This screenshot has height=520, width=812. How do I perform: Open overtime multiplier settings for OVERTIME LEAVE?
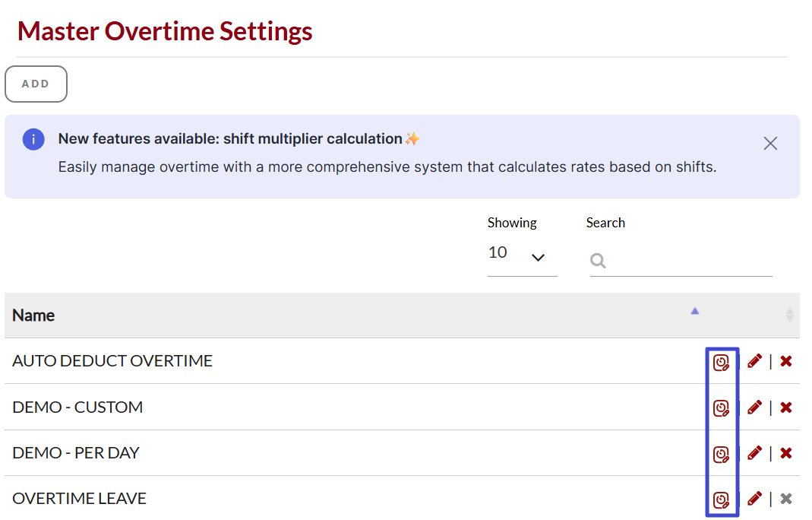click(721, 499)
